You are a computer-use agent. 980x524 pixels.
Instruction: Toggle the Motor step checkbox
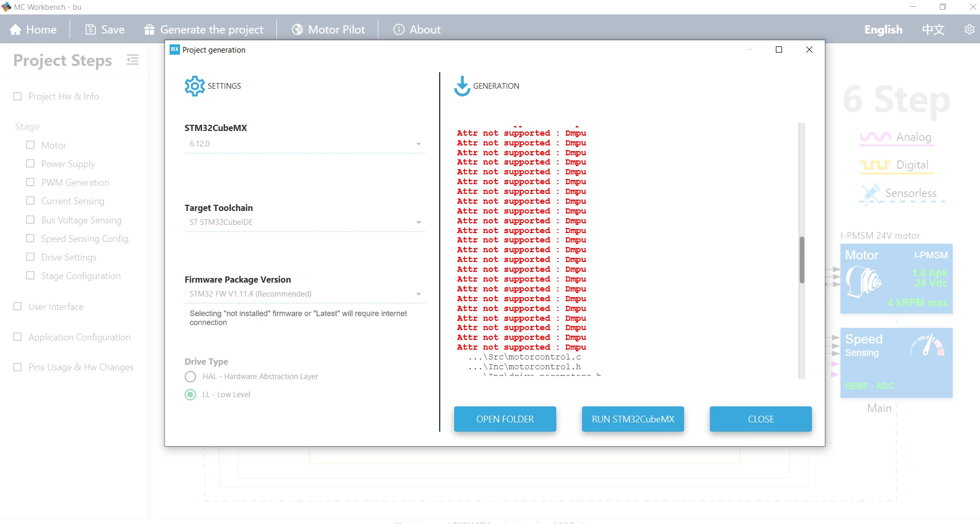click(x=30, y=145)
